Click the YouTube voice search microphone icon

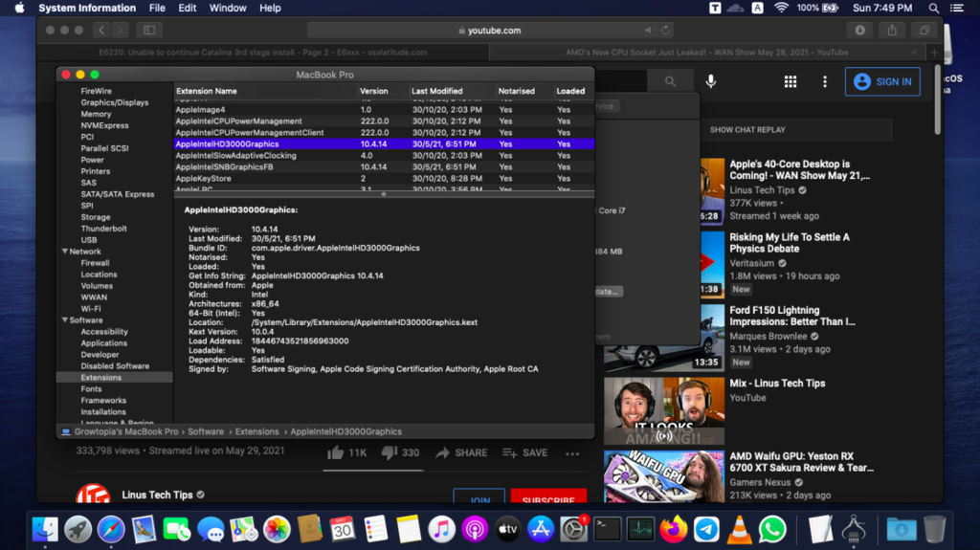coord(711,82)
